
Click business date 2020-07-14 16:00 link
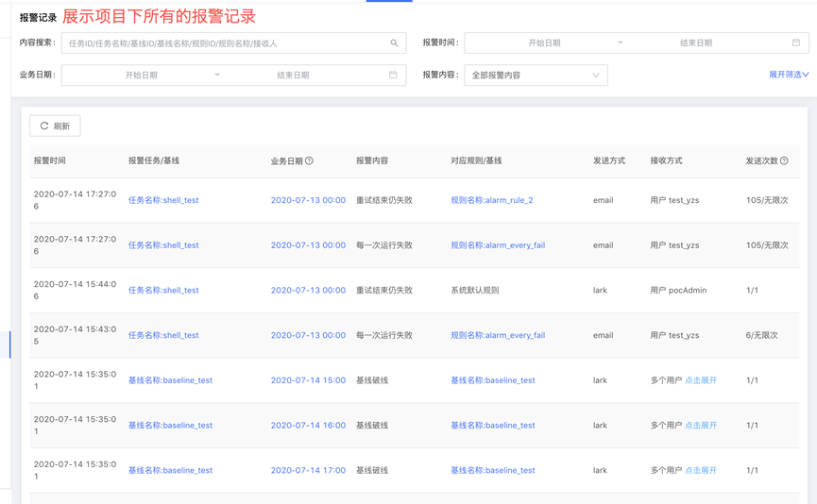point(308,426)
